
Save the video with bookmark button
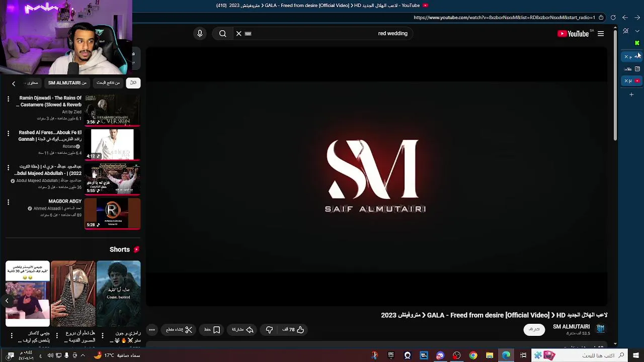212,330
